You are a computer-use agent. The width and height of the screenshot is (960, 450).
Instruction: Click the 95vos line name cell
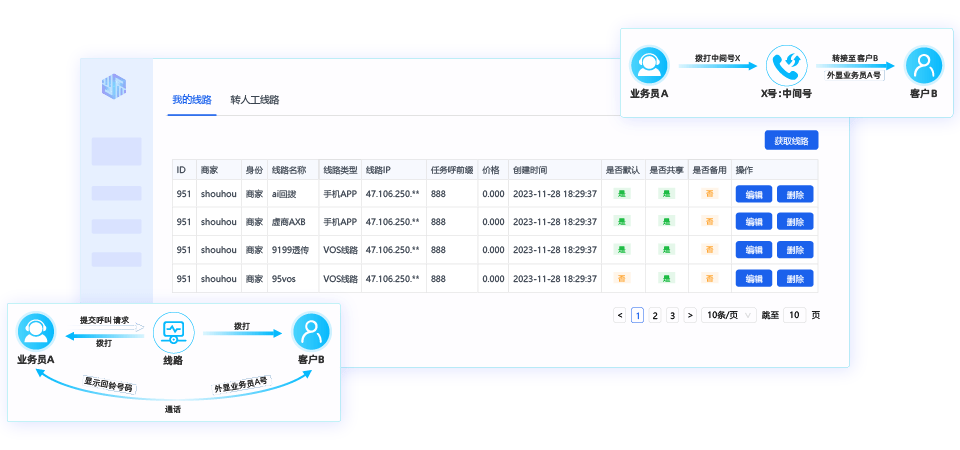coord(293,279)
